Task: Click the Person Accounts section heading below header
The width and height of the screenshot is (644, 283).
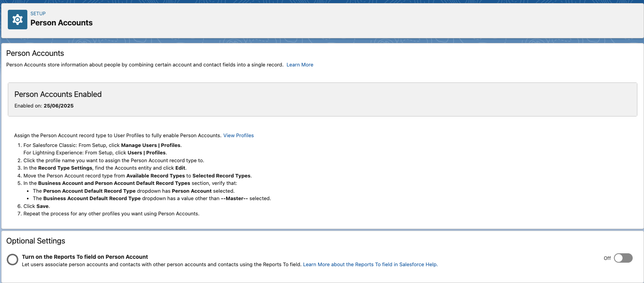Action: point(35,53)
